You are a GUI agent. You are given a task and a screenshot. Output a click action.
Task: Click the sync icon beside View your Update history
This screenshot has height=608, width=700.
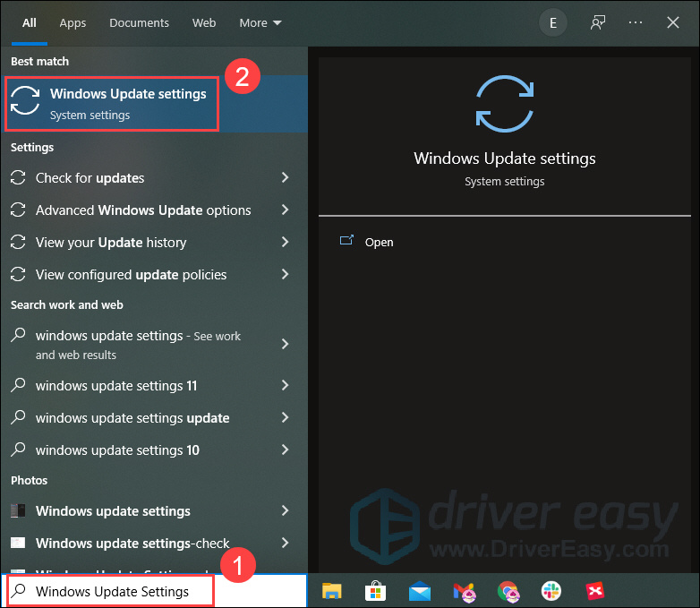18,242
